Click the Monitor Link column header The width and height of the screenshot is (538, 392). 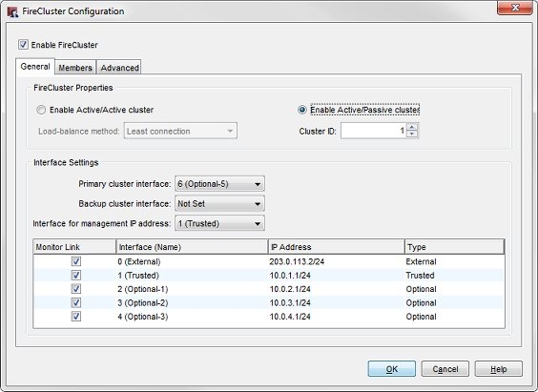pyautogui.click(x=74, y=247)
